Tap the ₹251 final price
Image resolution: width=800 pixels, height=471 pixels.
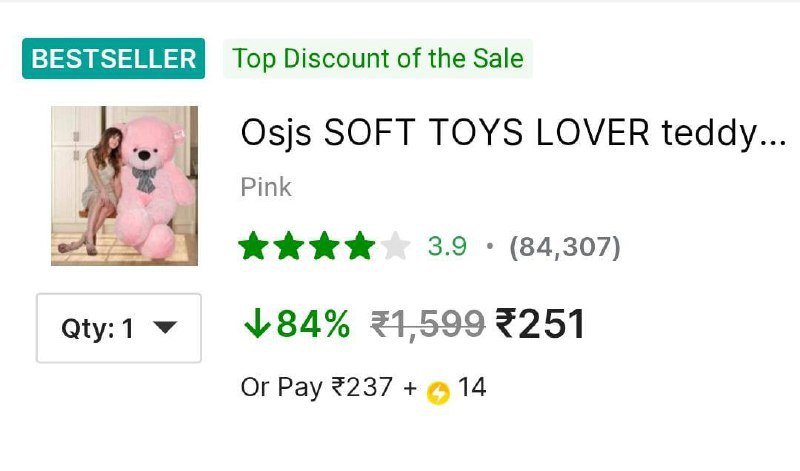pyautogui.click(x=541, y=324)
